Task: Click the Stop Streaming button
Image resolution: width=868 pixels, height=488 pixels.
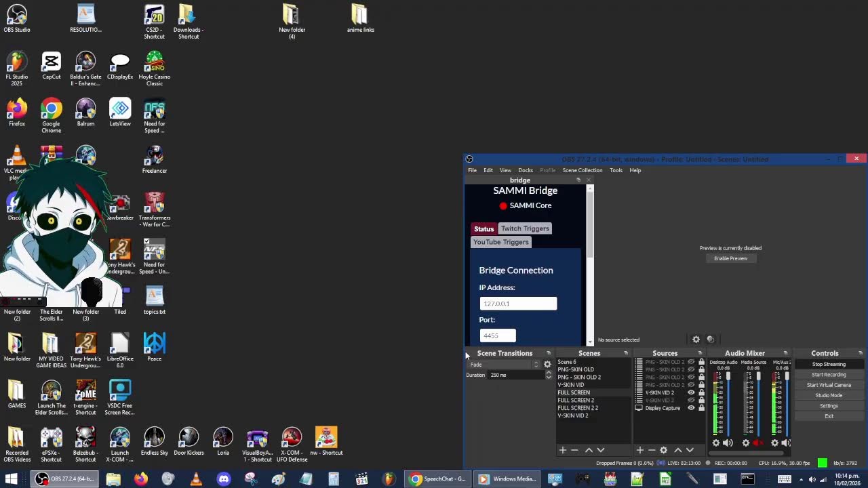Action: (x=829, y=365)
